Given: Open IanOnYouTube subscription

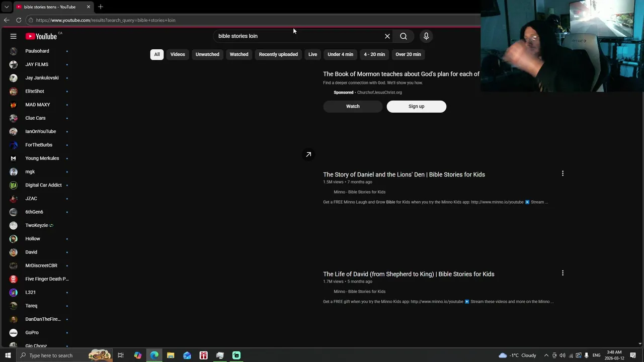Looking at the screenshot, I should pyautogui.click(x=39, y=131).
